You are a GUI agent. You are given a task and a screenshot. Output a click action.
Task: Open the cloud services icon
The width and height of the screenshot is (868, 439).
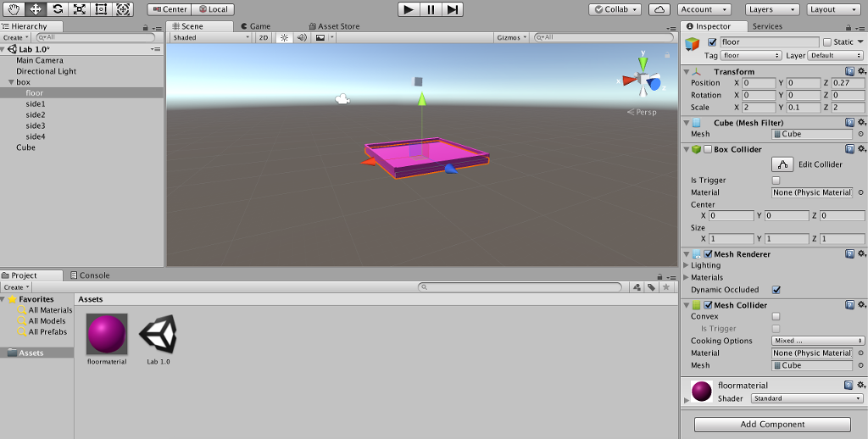[x=659, y=9]
